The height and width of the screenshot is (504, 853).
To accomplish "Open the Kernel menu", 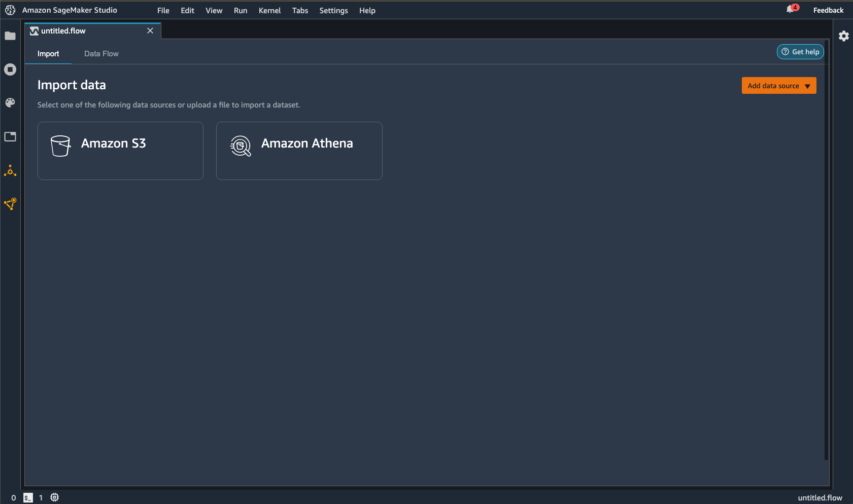I will [x=269, y=10].
